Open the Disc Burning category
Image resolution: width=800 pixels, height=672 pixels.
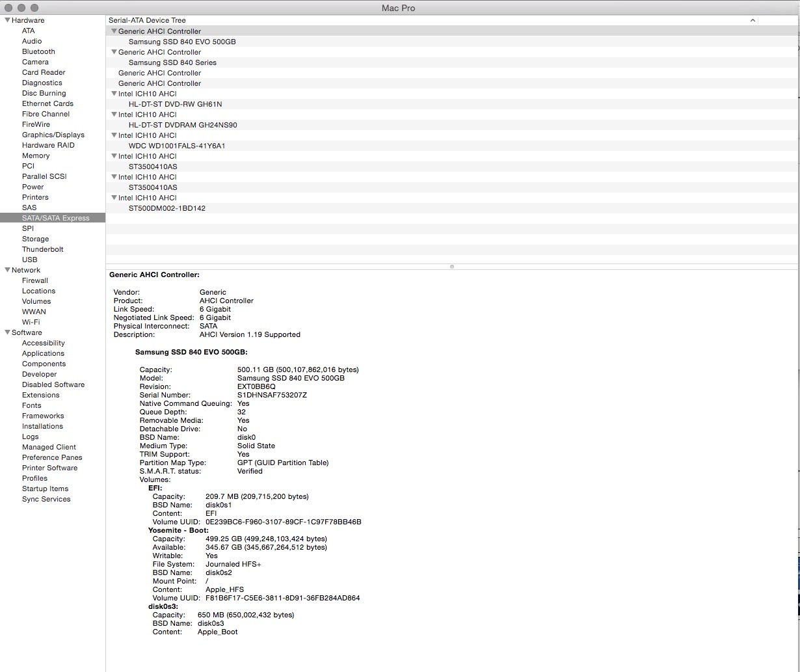click(x=44, y=93)
